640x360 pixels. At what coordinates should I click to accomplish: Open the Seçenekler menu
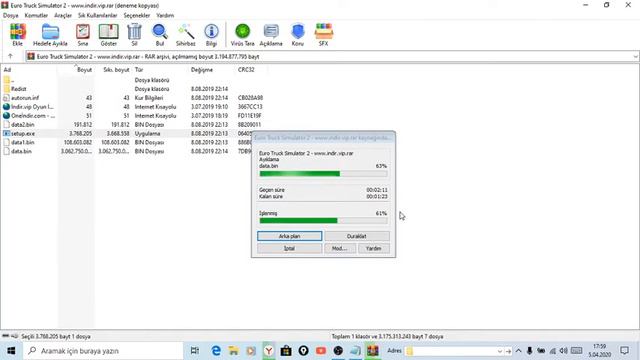click(137, 16)
